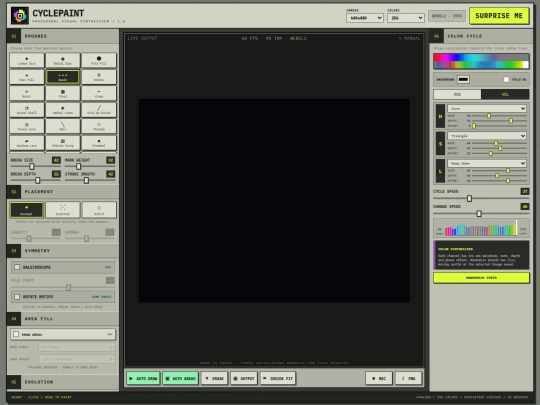Open the mask shape dropdown

tap(77, 347)
